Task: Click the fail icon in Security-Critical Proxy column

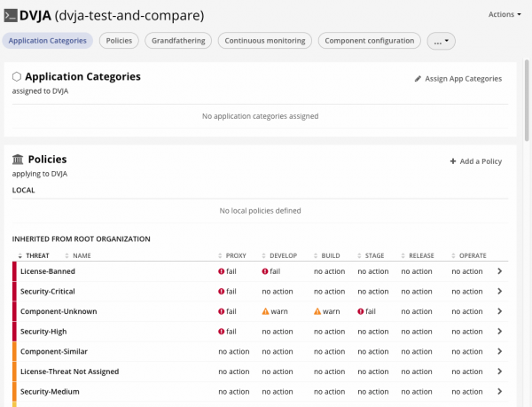Action: pos(222,292)
